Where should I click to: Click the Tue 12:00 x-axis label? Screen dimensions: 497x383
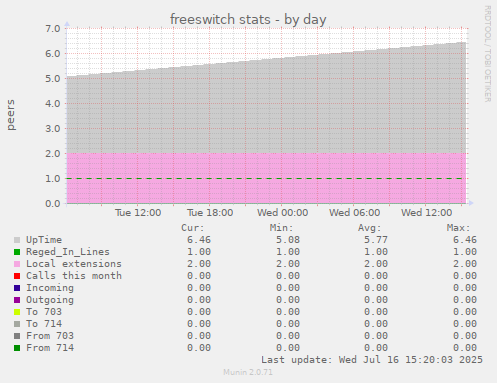tap(138, 213)
